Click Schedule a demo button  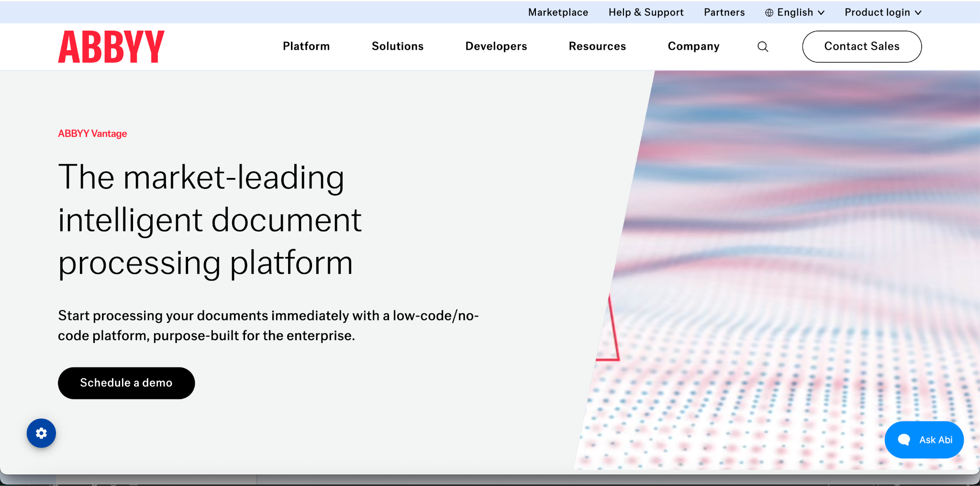126,383
